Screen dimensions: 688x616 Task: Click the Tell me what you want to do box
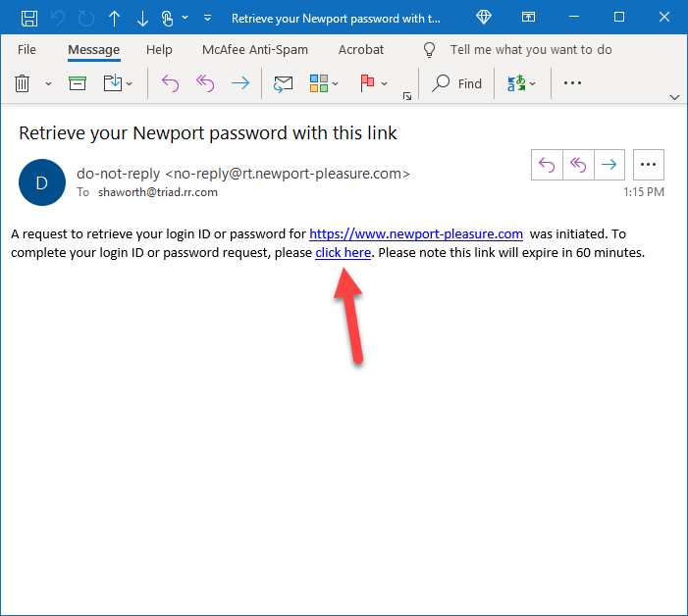[531, 50]
